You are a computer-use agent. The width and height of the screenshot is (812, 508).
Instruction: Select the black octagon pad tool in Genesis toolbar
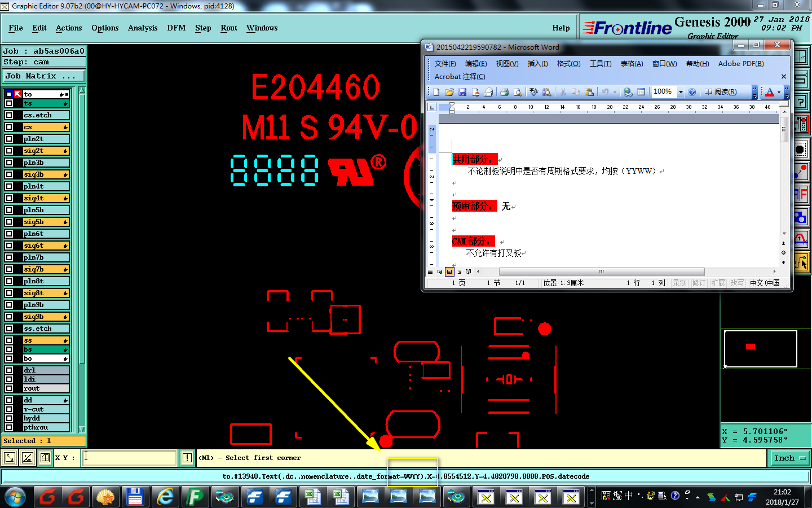pos(801,150)
